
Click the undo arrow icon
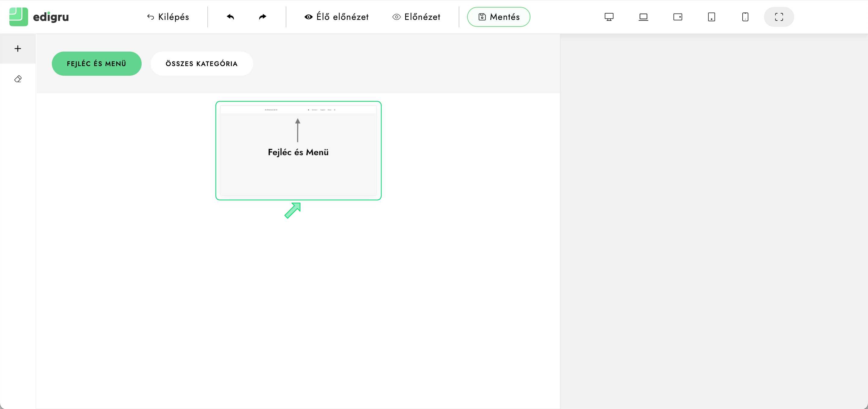tap(231, 17)
